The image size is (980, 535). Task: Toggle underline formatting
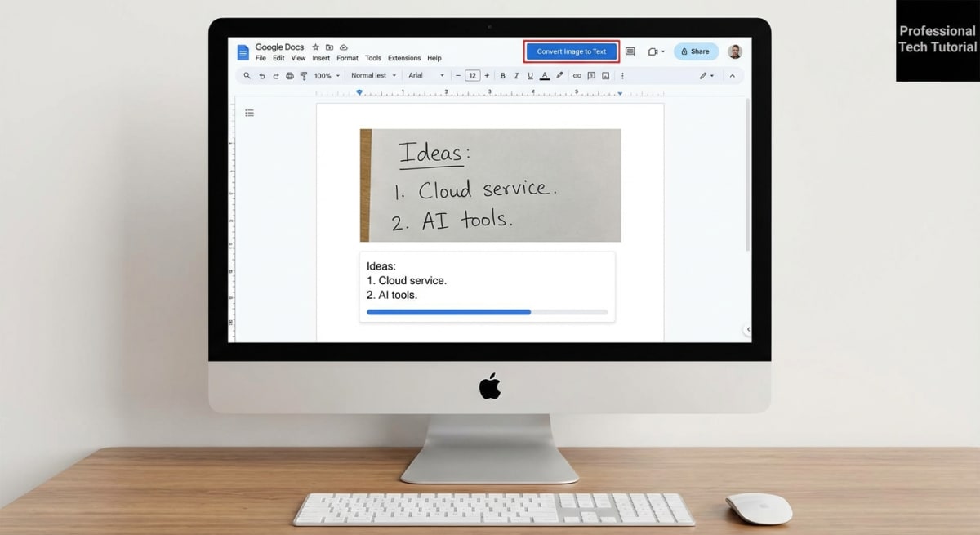tap(528, 75)
